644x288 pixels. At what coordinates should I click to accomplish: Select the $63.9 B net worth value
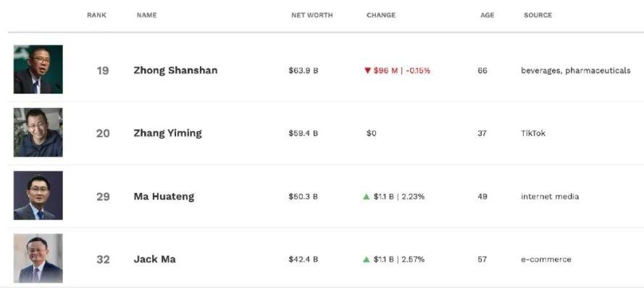304,71
